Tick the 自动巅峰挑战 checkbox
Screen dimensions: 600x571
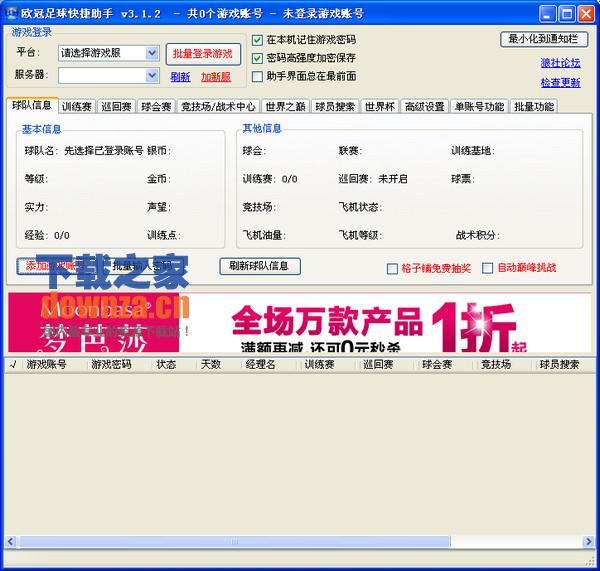(x=488, y=268)
